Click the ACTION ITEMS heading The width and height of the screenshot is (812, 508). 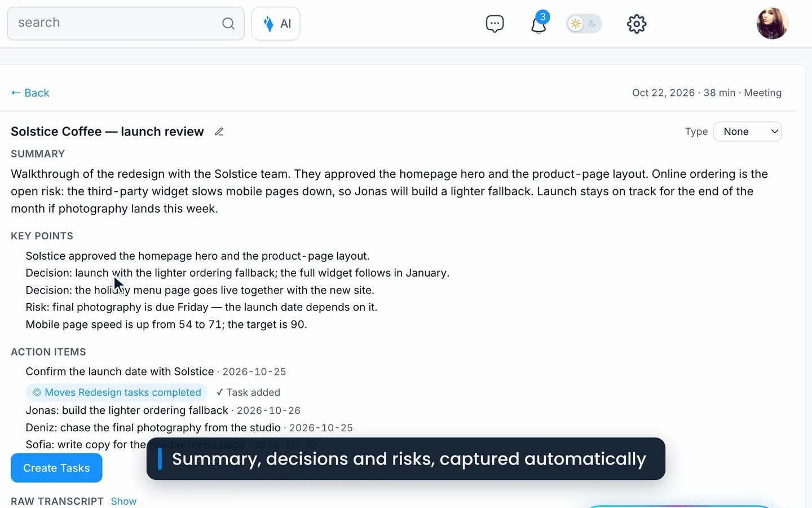pyautogui.click(x=48, y=352)
